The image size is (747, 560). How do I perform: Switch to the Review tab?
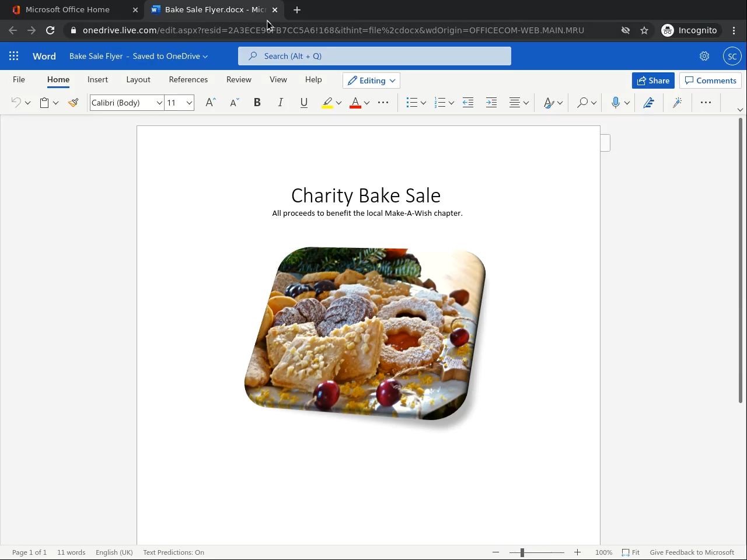239,79
